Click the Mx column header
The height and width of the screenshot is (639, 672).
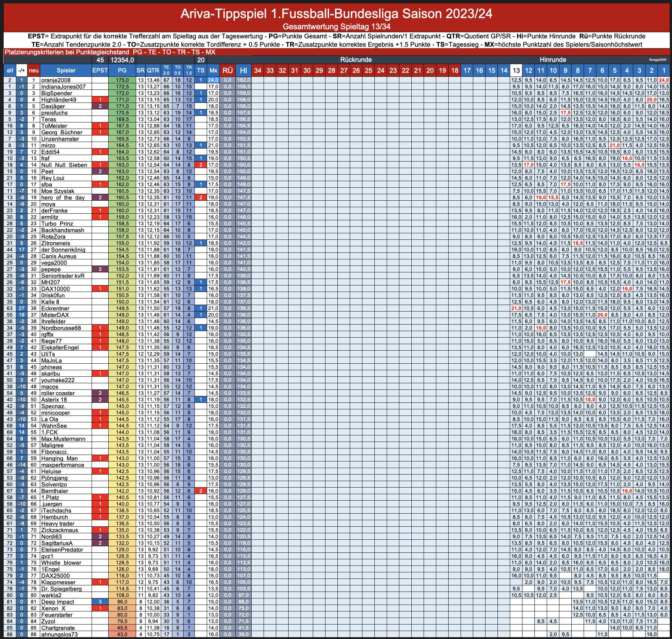coord(213,70)
